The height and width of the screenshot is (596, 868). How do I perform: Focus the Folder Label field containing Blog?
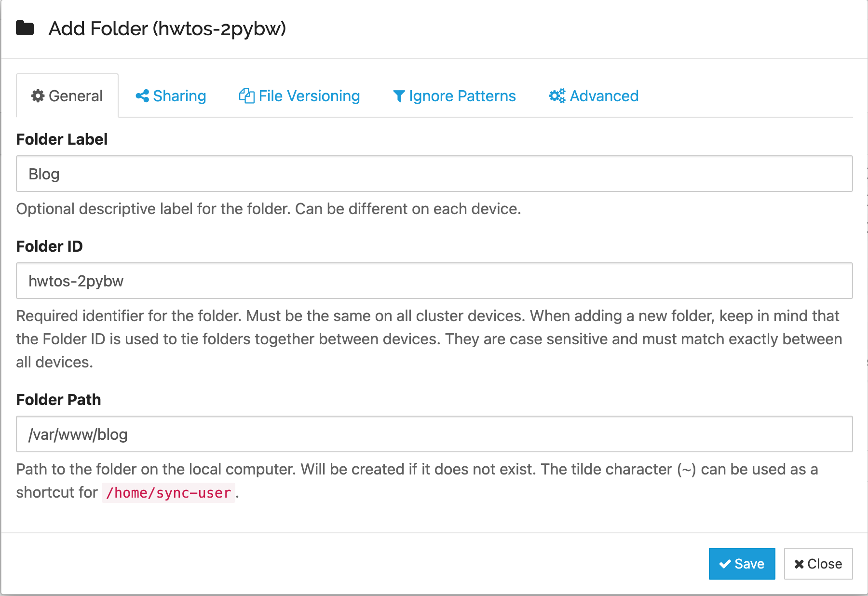click(434, 174)
